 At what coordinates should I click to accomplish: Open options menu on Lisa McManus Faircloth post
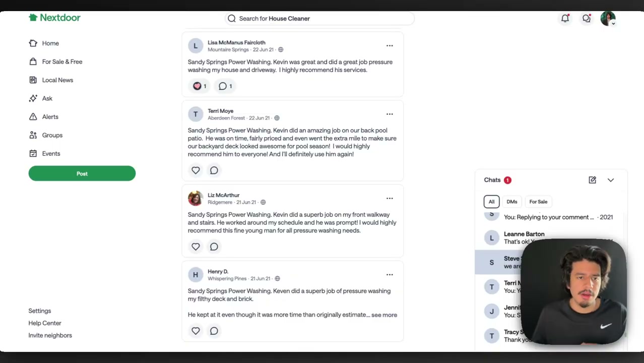point(390,46)
